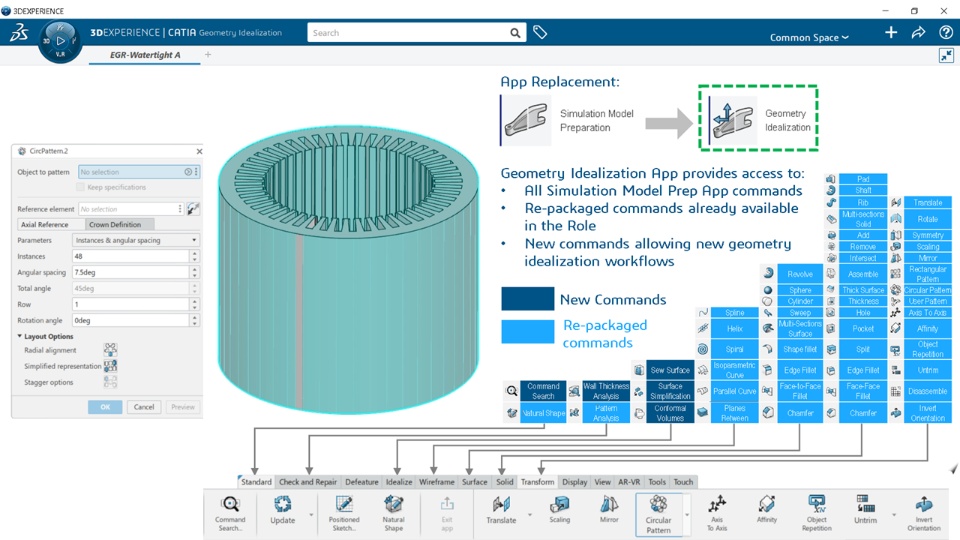Click the Reference element selection icon
Image resolution: width=960 pixels, height=540 pixels.
[x=193, y=209]
